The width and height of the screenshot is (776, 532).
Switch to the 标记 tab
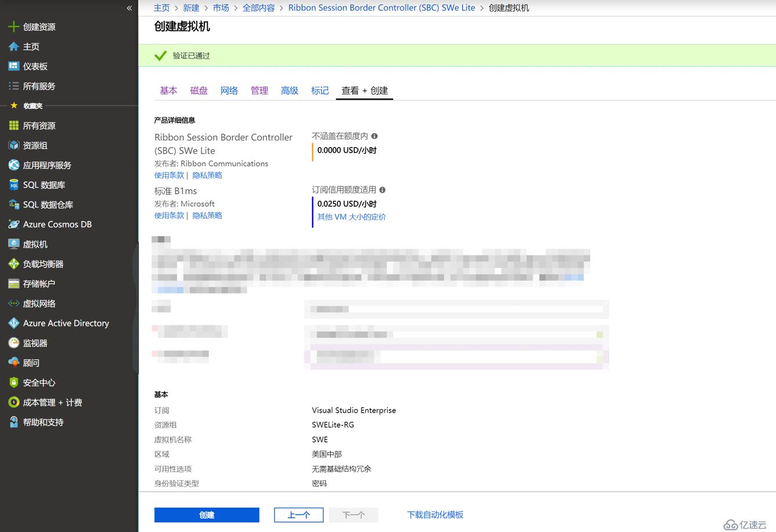coord(320,90)
